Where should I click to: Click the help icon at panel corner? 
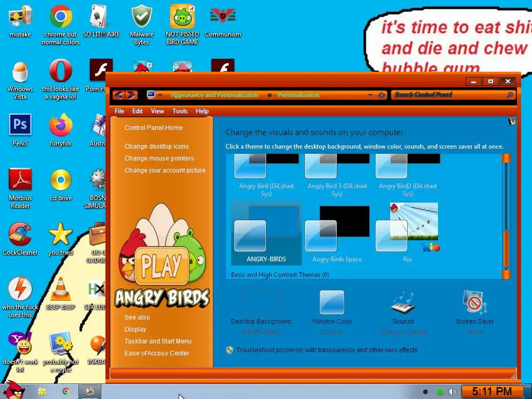[x=511, y=122]
